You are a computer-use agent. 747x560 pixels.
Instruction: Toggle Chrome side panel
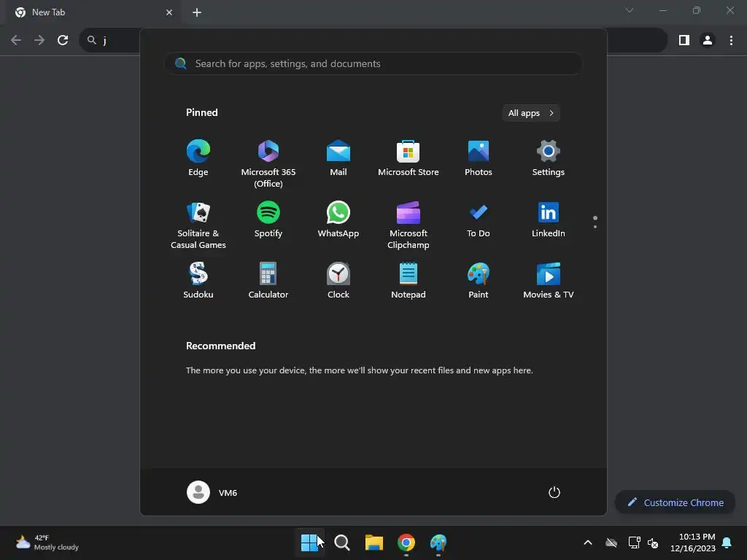click(x=684, y=41)
